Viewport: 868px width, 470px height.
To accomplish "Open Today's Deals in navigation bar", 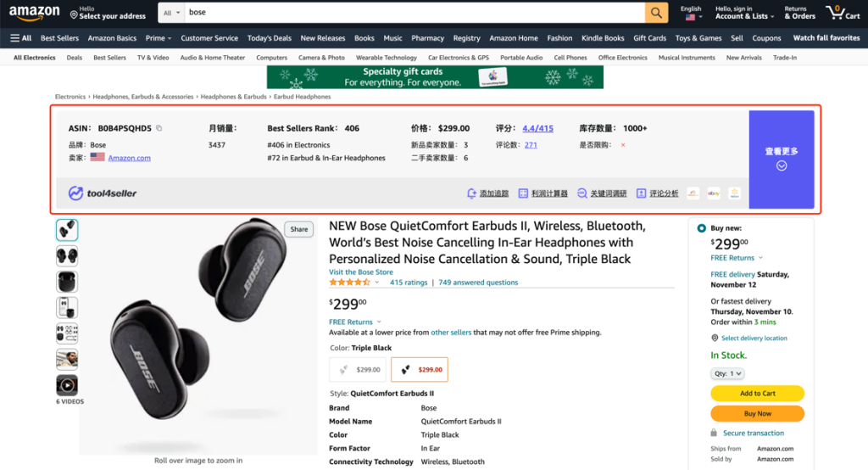I will pyautogui.click(x=269, y=38).
